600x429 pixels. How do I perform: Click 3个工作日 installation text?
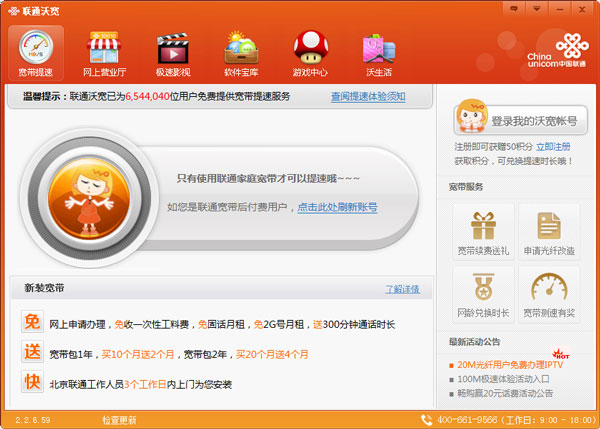click(x=145, y=385)
